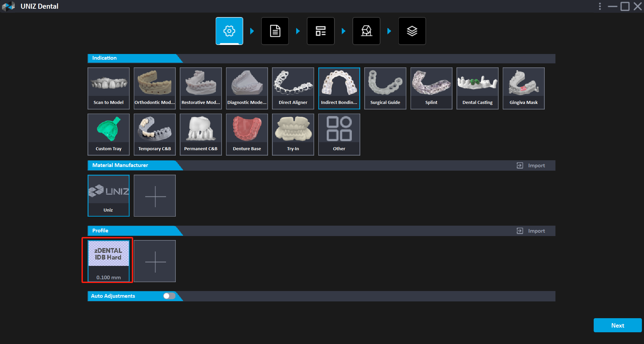Click the Other indication tile
Screen dimensions: 644x344
coord(339,134)
